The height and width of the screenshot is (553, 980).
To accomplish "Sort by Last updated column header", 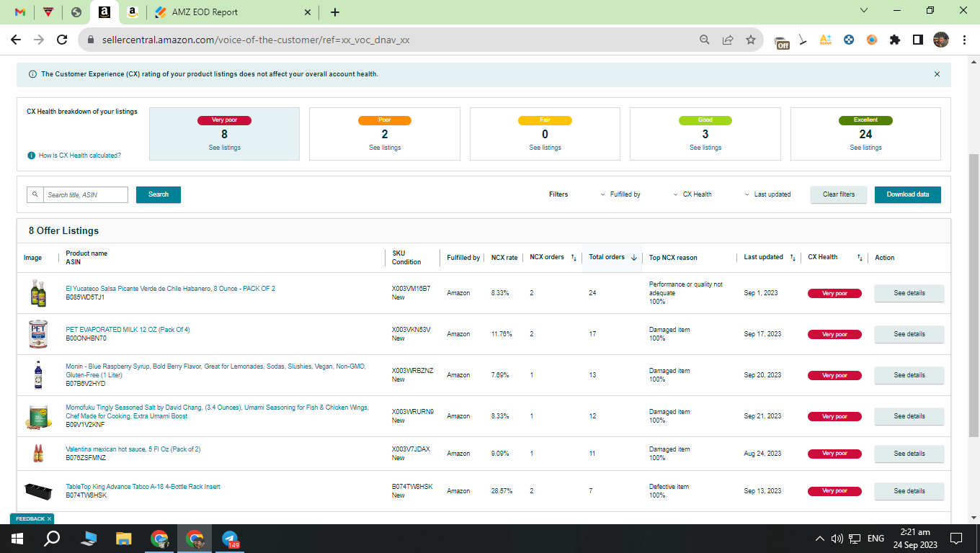I will (770, 257).
